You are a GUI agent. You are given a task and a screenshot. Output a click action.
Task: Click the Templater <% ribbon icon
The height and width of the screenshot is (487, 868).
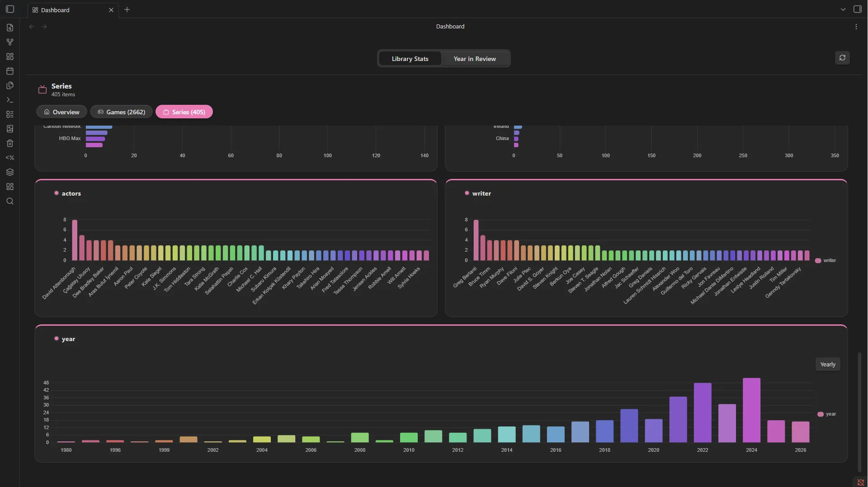[10, 158]
